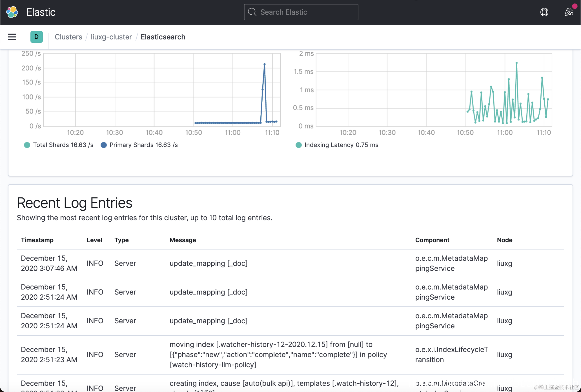Open the newsfeed celebration icon
Viewport: 581px width, 392px height.
point(569,12)
